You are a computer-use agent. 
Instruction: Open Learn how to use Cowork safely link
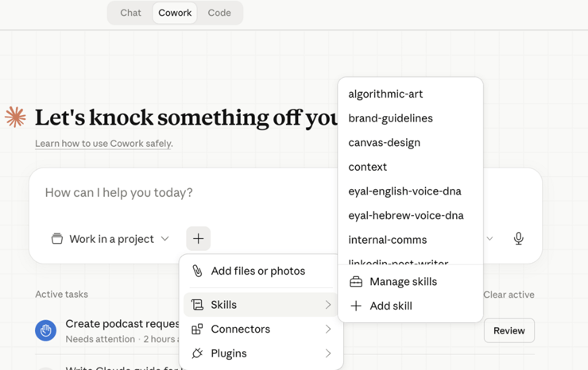click(x=103, y=144)
